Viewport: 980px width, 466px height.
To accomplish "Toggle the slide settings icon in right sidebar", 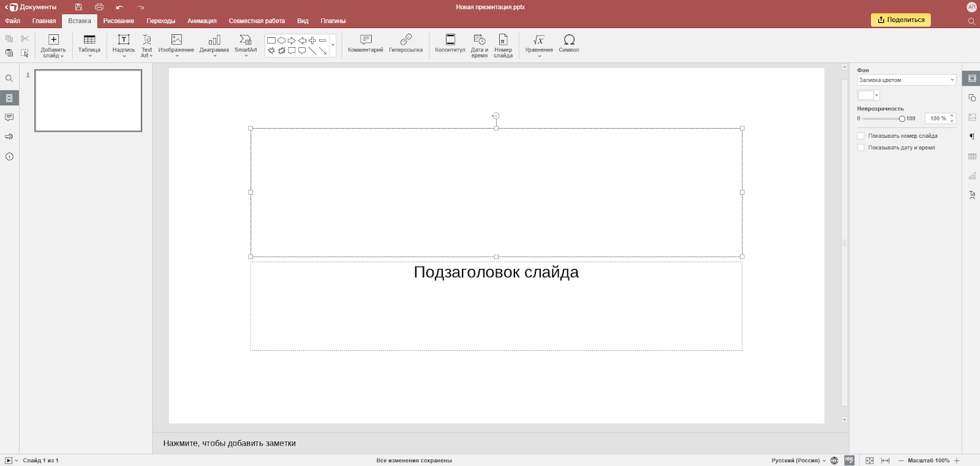I will pos(972,78).
